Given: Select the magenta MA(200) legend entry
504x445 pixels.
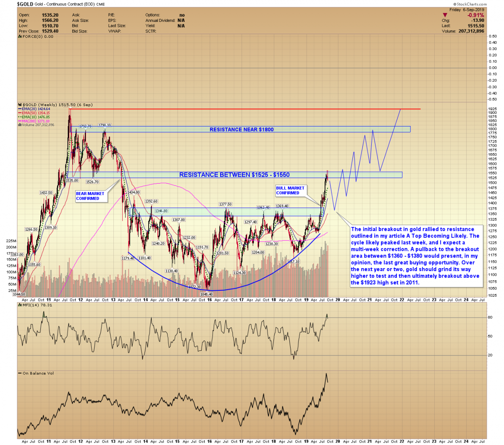Looking at the screenshot, I should tap(36, 121).
